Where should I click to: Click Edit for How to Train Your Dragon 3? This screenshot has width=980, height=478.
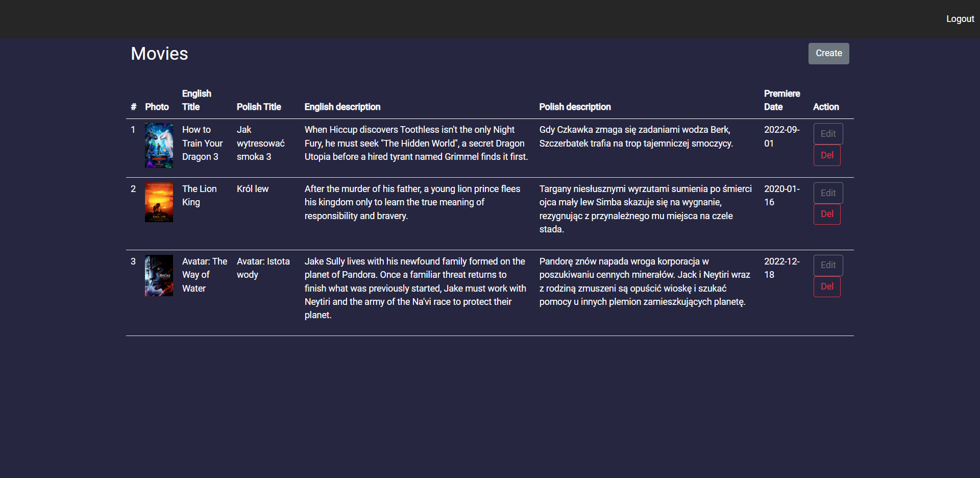(827, 134)
